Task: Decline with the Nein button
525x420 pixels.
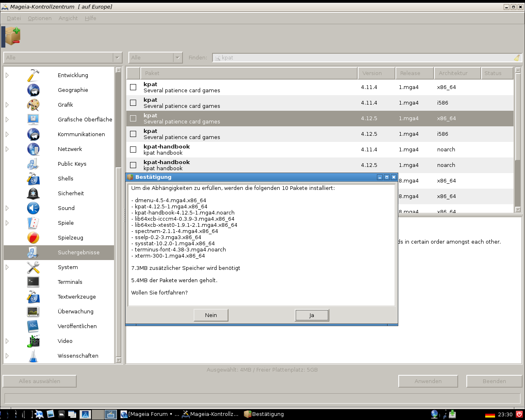Action: click(211, 315)
